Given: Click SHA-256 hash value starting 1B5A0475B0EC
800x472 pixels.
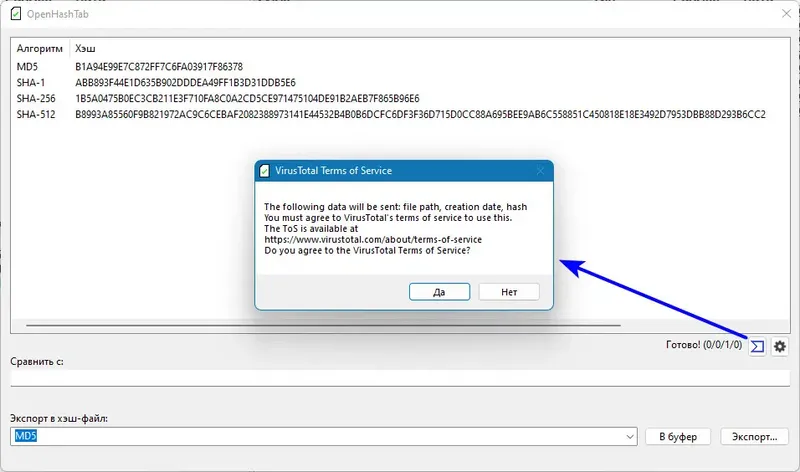Looking at the screenshot, I should pos(247,98).
